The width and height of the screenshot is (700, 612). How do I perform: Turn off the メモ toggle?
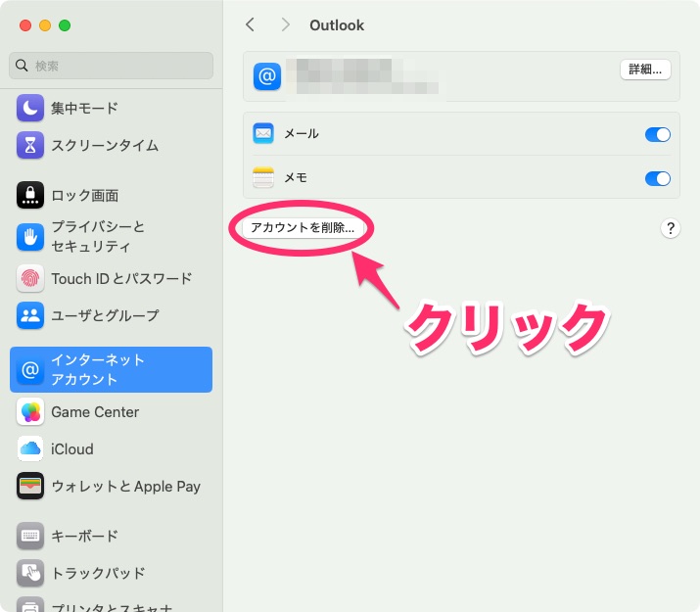[x=658, y=178]
